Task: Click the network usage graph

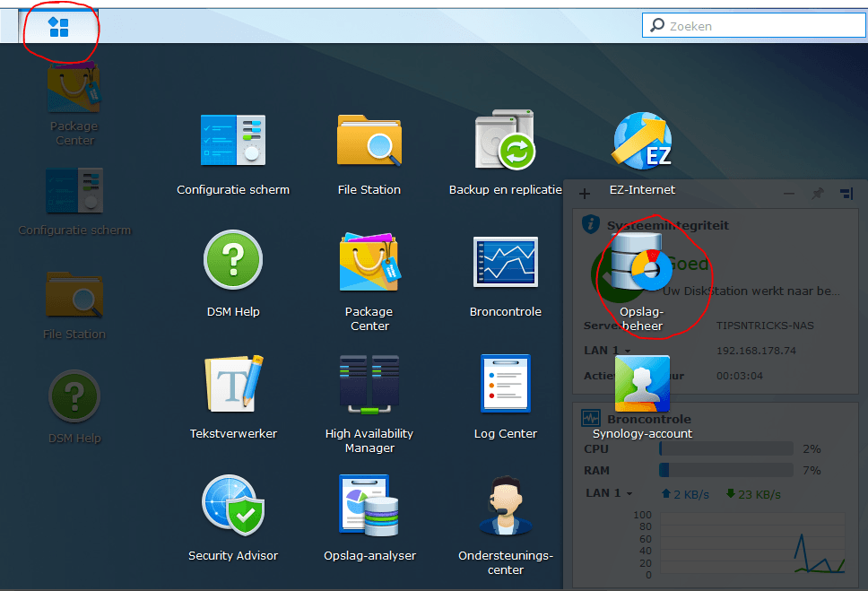Action: (752, 543)
